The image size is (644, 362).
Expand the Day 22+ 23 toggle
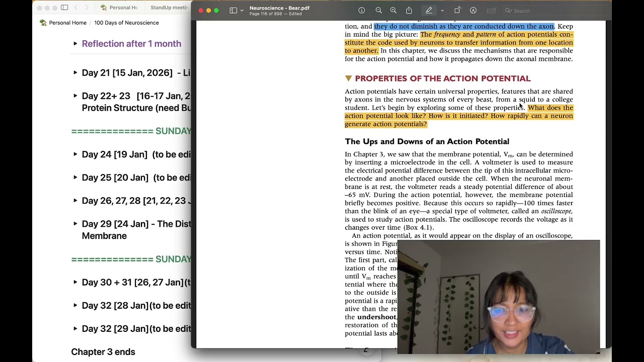[x=75, y=96]
